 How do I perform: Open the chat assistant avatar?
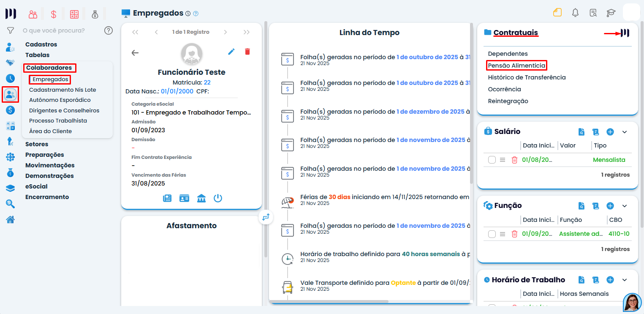click(632, 303)
